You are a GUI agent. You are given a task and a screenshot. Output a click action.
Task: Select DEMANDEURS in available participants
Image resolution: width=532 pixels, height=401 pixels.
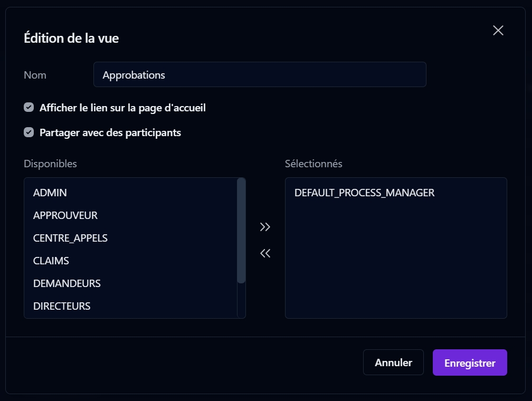[67, 283]
